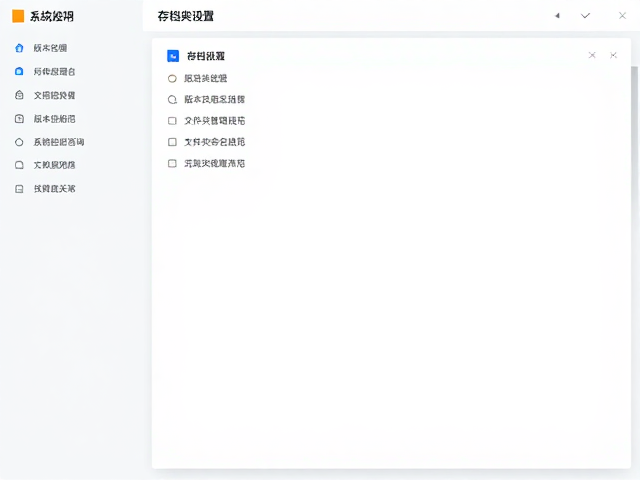Click the third sidebar item's lock-shaped icon
Image resolution: width=640 pixels, height=480 pixels.
point(19,96)
